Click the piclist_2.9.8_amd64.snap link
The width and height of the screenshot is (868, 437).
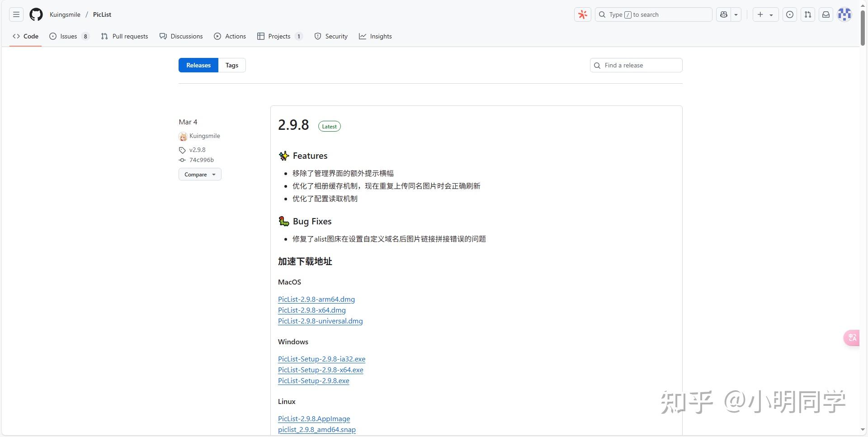pyautogui.click(x=316, y=429)
